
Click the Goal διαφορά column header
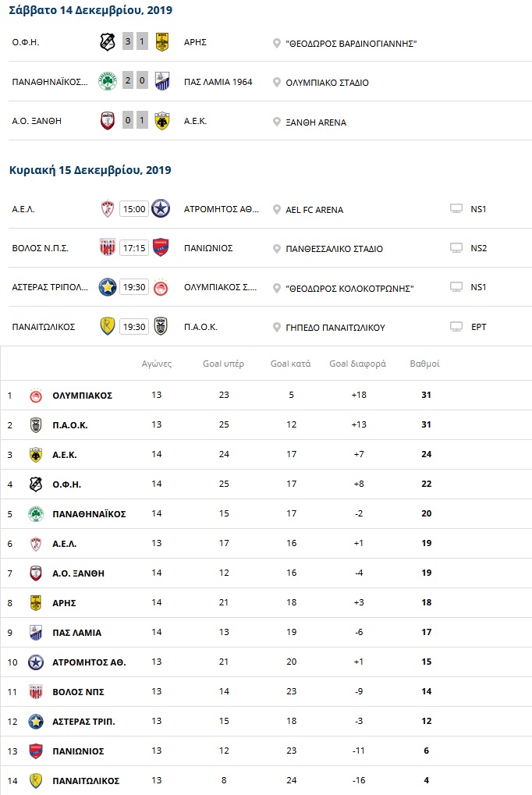click(x=358, y=364)
